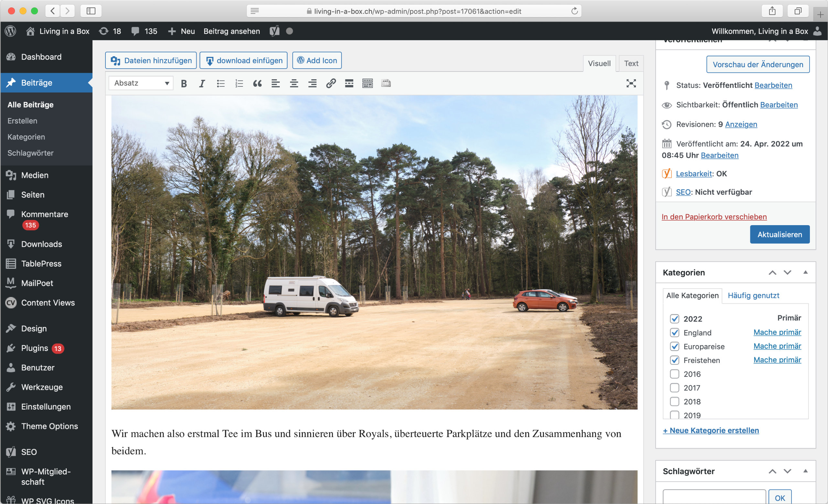Open the Absatz paragraph format dropdown
The width and height of the screenshot is (828, 504).
(141, 83)
